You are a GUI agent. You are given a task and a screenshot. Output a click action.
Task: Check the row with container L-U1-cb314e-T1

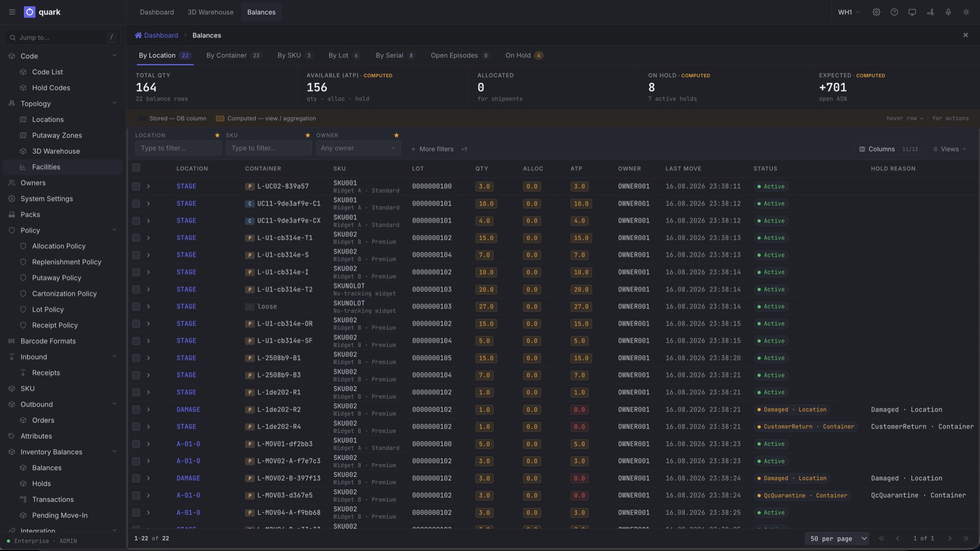click(x=136, y=238)
